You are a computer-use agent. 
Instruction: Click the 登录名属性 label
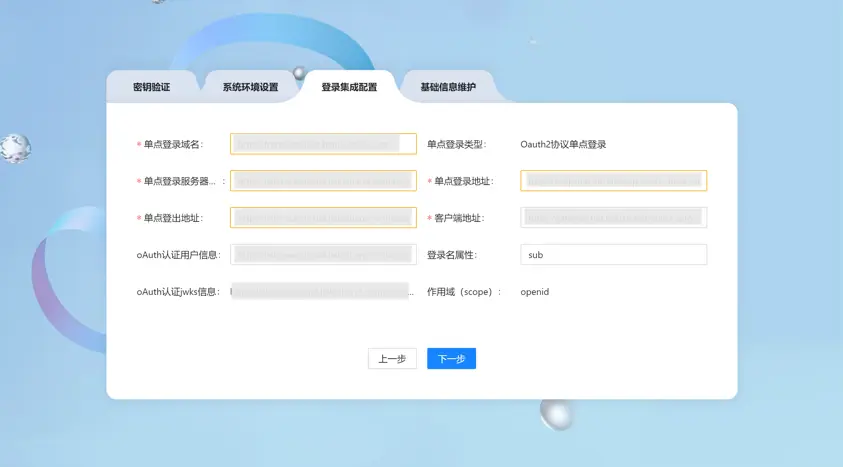(x=452, y=255)
